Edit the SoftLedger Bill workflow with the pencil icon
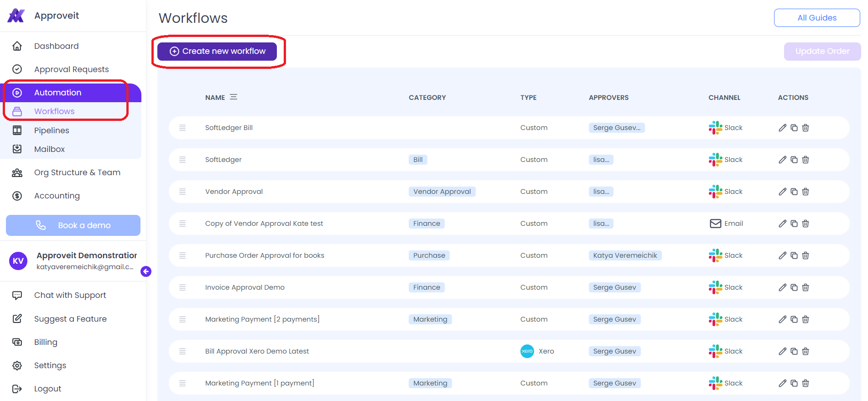Viewport: 868px width, 401px height. pyautogui.click(x=782, y=128)
